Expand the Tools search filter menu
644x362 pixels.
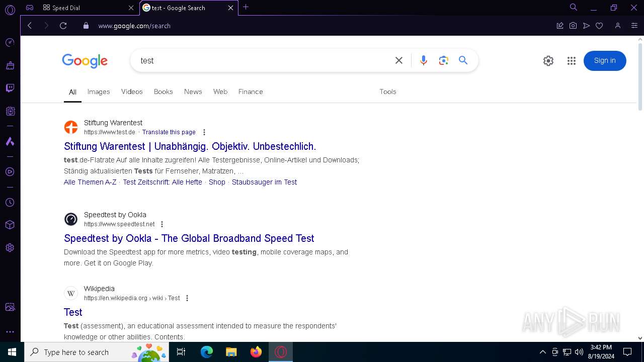tap(388, 92)
